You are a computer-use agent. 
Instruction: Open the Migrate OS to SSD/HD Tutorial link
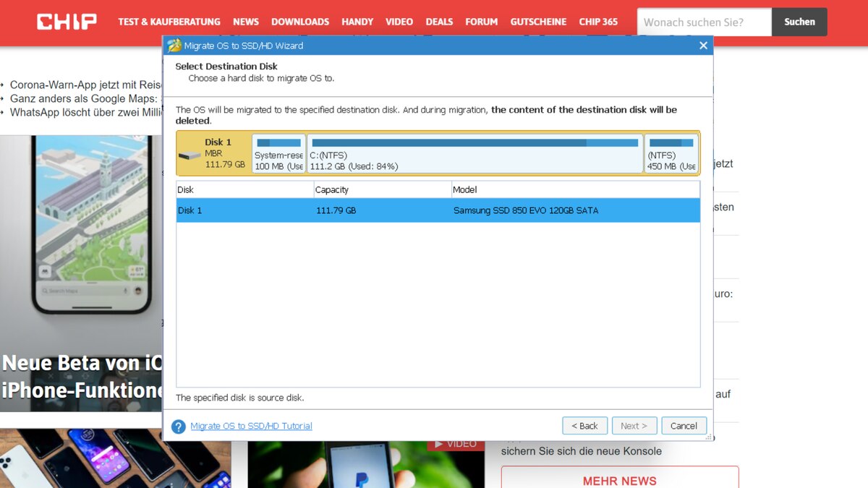pyautogui.click(x=251, y=427)
